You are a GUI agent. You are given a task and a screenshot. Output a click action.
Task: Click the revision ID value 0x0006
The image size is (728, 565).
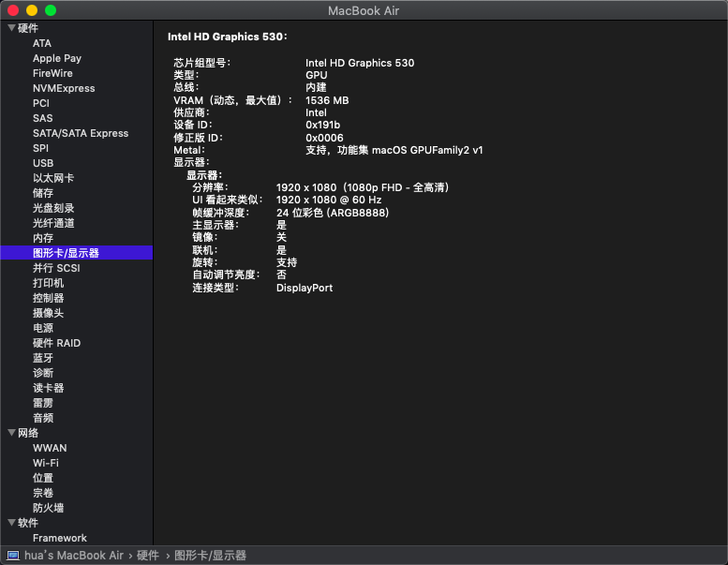pos(324,138)
